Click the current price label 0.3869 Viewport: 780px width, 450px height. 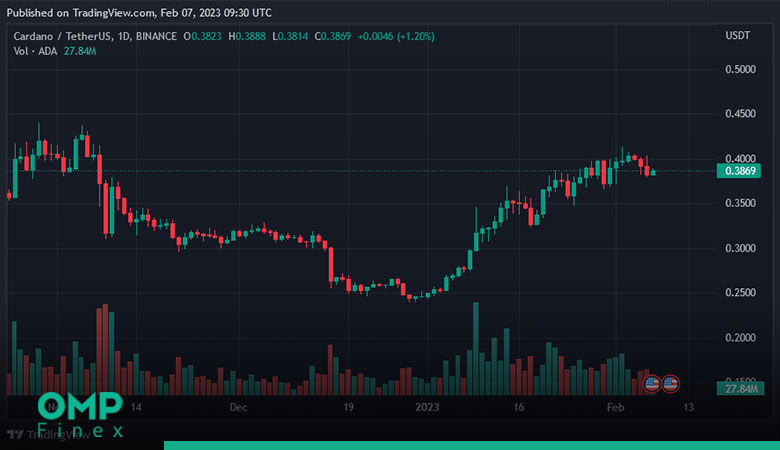coord(739,171)
